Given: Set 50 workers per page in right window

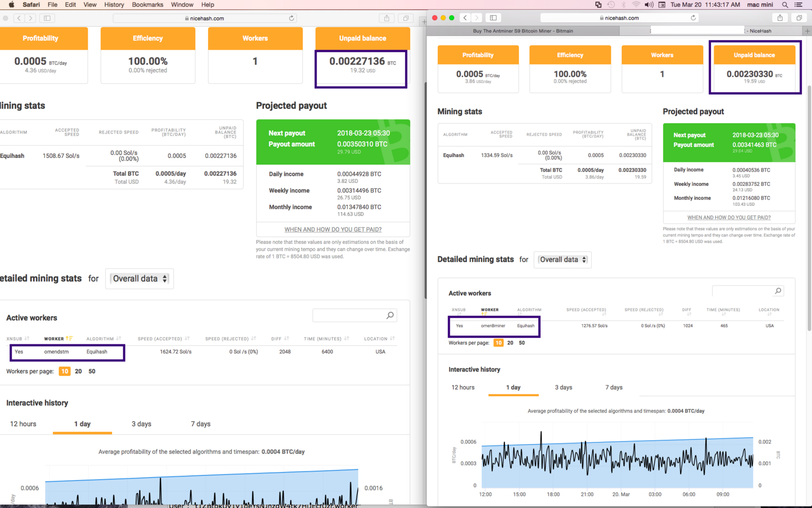Looking at the screenshot, I should (x=522, y=343).
